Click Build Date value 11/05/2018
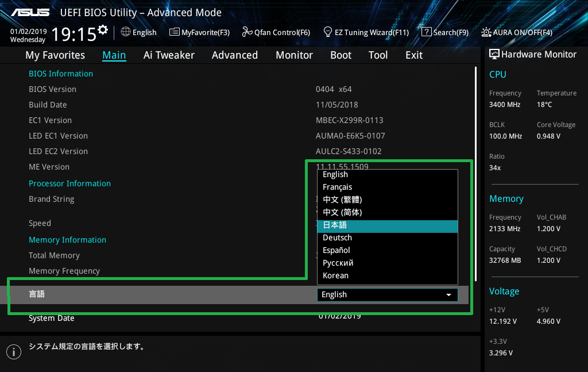This screenshot has width=588, height=372. 336,105
